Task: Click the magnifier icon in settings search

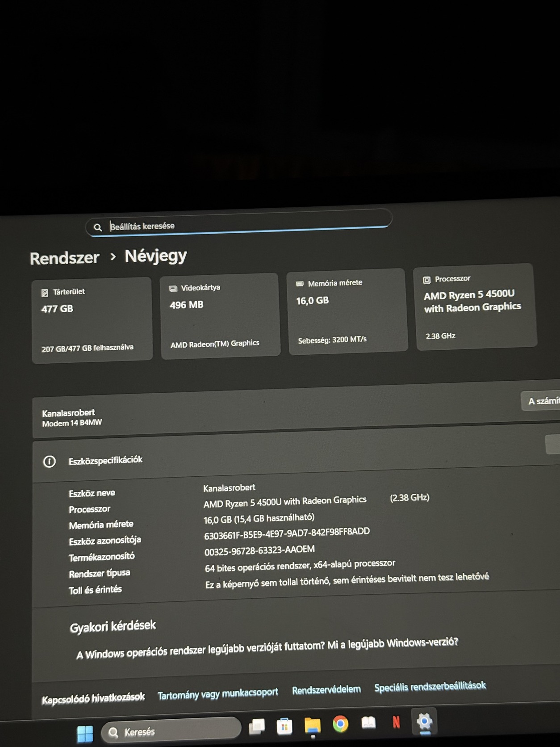Action: [98, 227]
